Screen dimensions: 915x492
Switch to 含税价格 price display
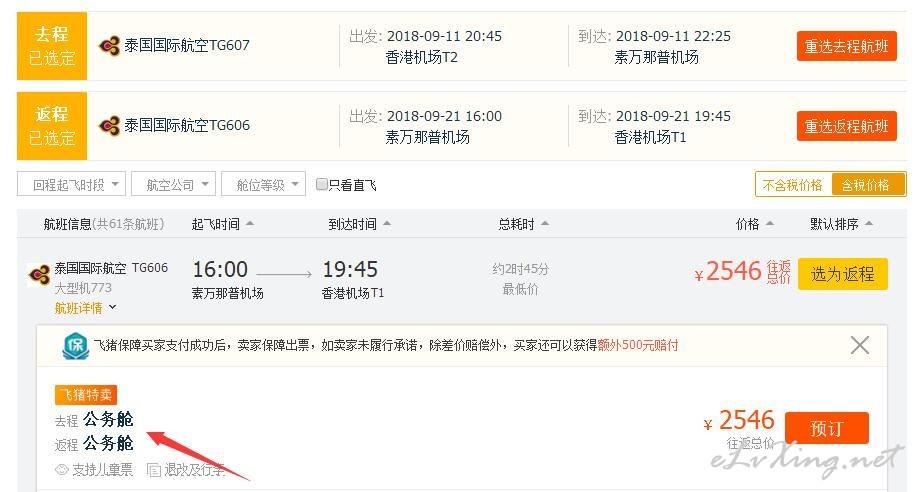click(867, 185)
